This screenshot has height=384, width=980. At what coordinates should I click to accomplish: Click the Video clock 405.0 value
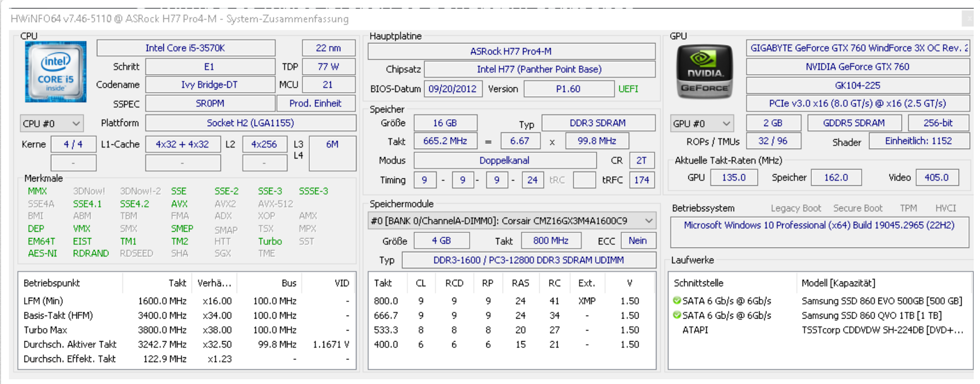tap(937, 177)
